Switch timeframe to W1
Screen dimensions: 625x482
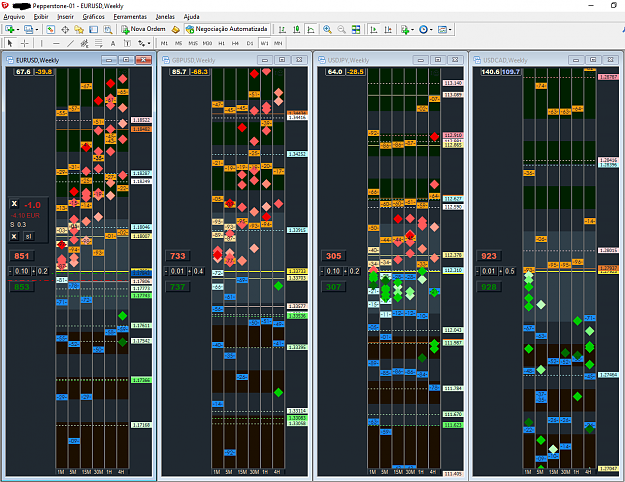pos(264,43)
